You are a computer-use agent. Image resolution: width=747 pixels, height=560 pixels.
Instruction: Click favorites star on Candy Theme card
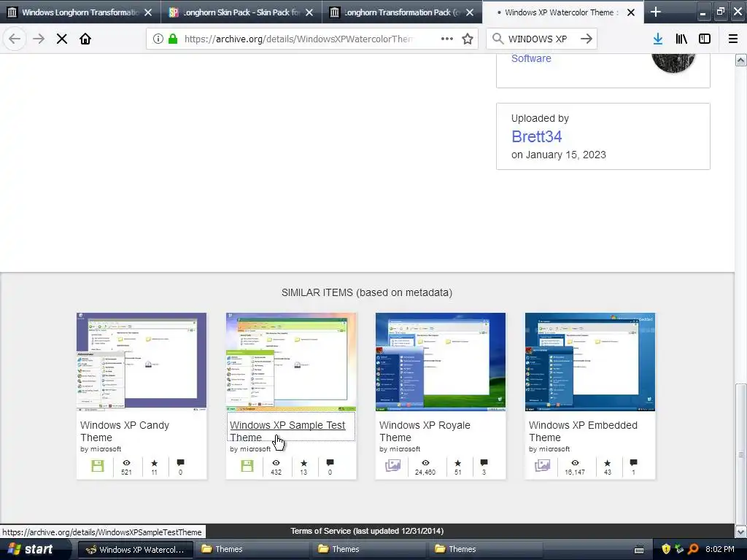[155, 462]
